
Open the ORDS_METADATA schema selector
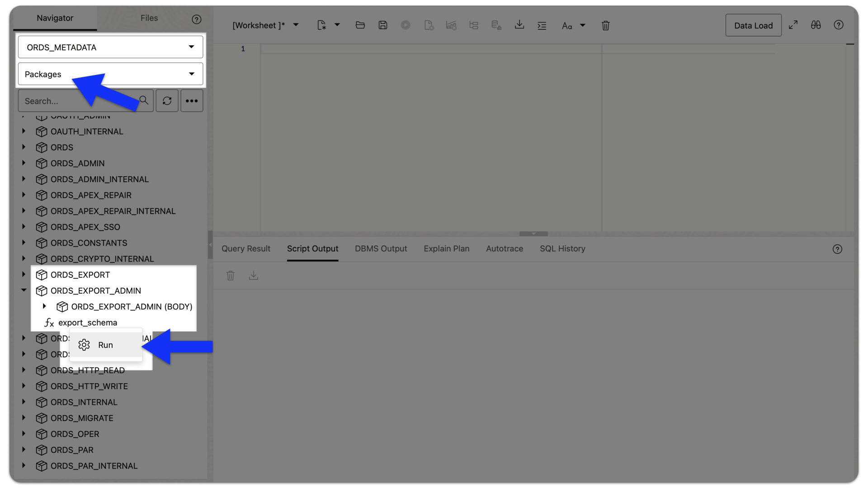[x=110, y=47]
